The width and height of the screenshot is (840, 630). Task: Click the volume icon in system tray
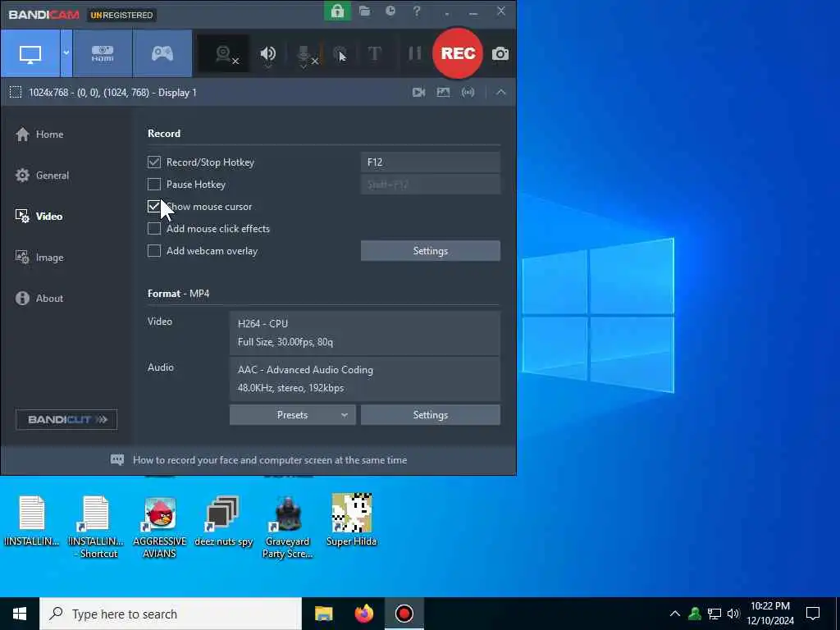pos(733,614)
